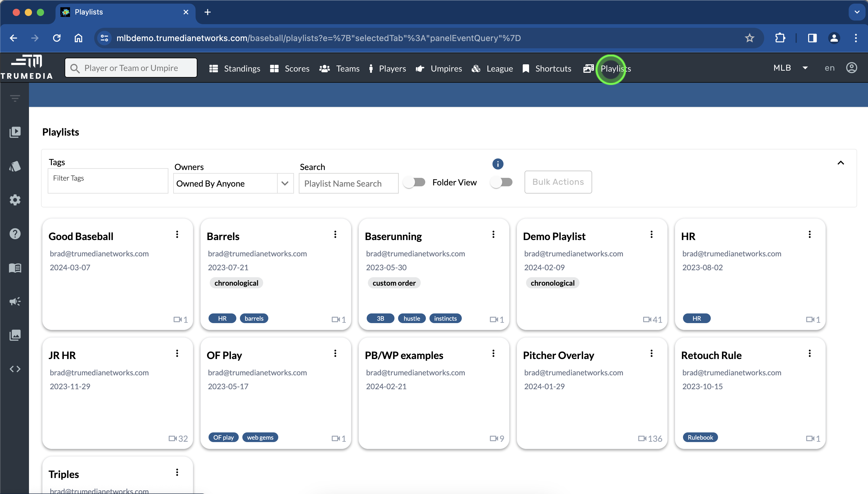Open the code brackets sidebar icon
The image size is (868, 494).
(x=15, y=369)
